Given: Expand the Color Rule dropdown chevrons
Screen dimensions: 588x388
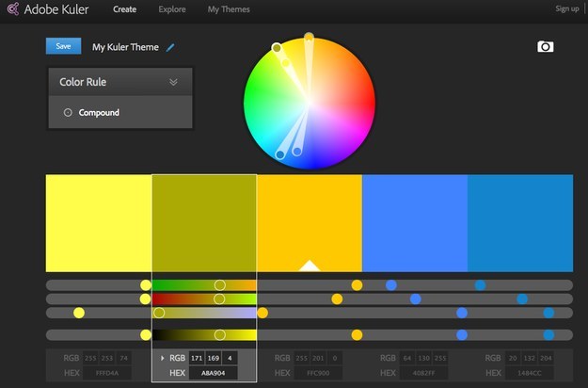Looking at the screenshot, I should (x=173, y=82).
